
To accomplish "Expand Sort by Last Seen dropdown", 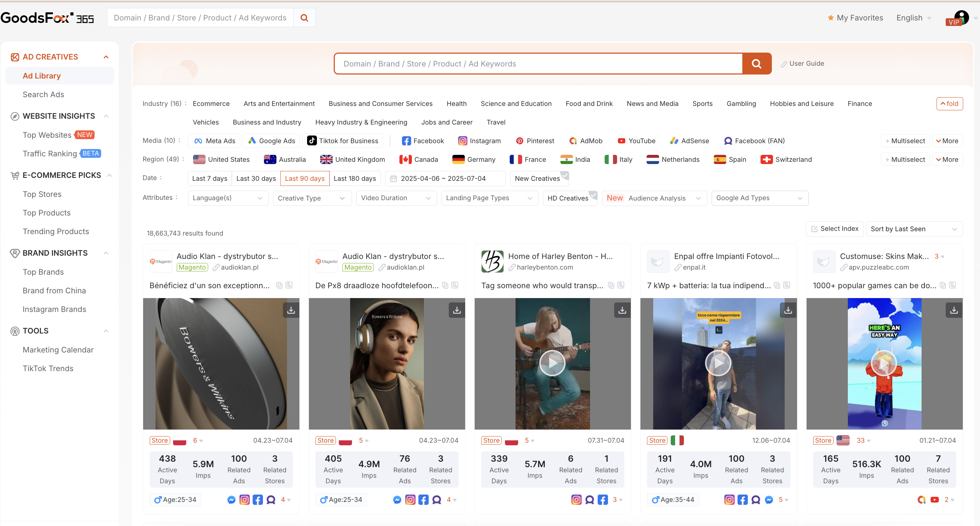I will click(x=914, y=229).
